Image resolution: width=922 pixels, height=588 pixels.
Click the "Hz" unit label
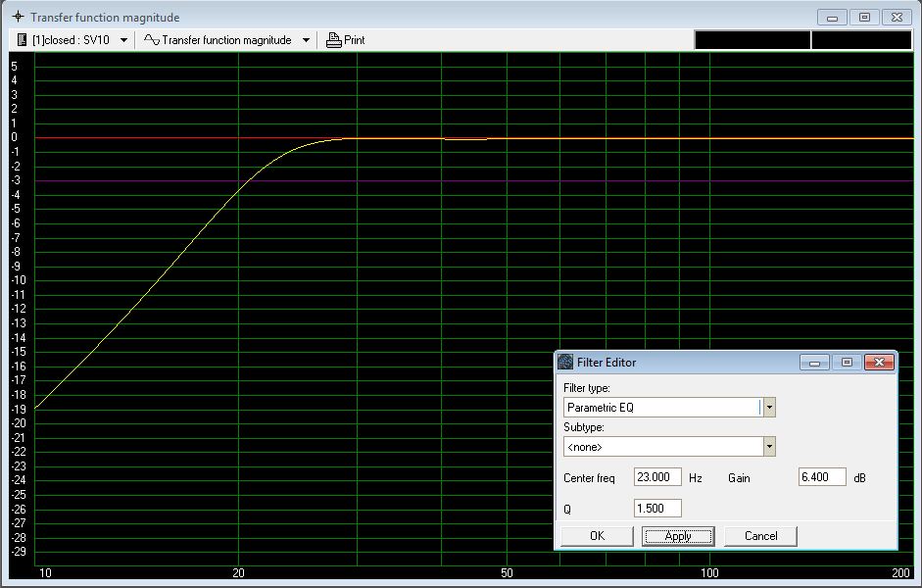695,478
